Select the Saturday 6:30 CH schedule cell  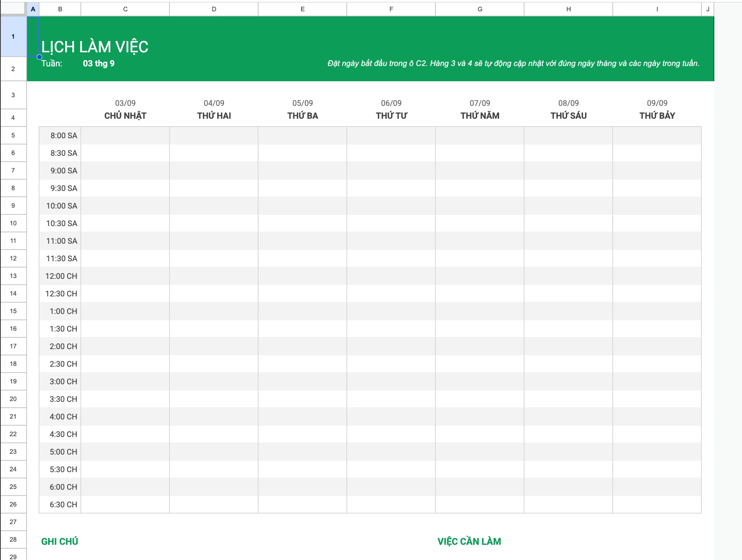(x=657, y=505)
